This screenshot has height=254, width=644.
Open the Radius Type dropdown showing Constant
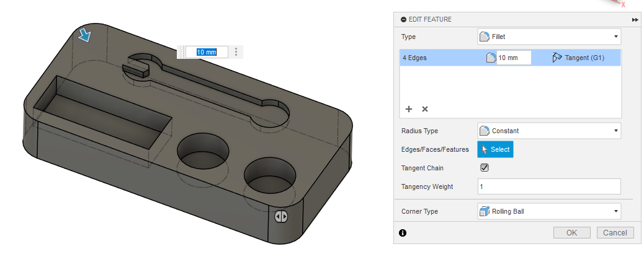549,131
